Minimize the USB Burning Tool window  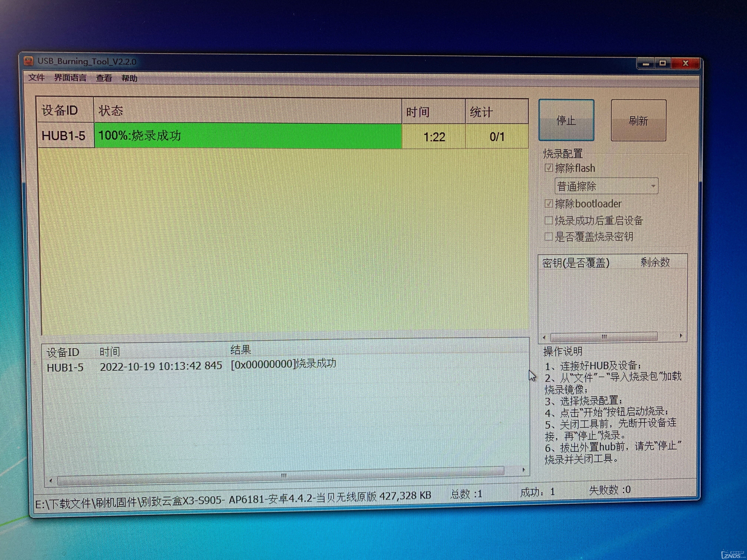point(646,63)
